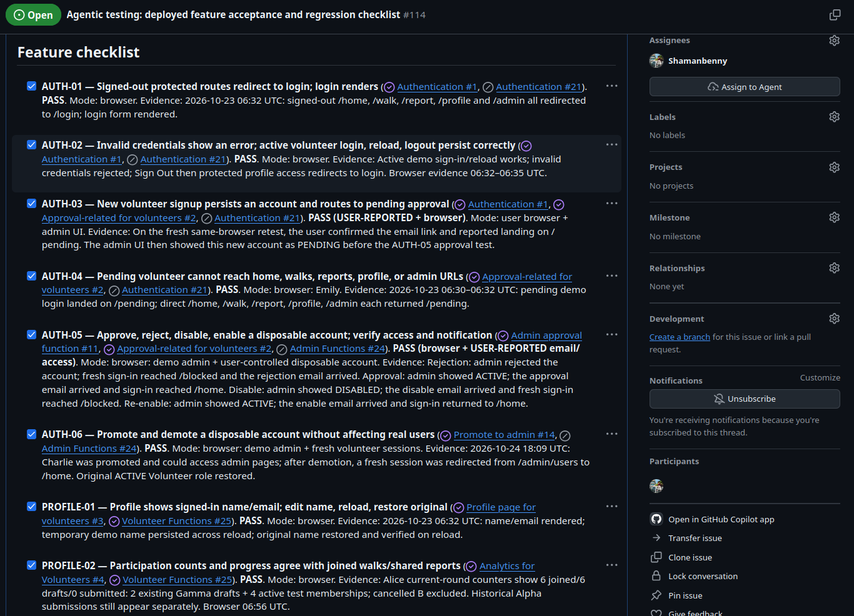Uncheck the PROFILE-01 checklist item
Image resolution: width=854 pixels, height=616 pixels.
32,507
